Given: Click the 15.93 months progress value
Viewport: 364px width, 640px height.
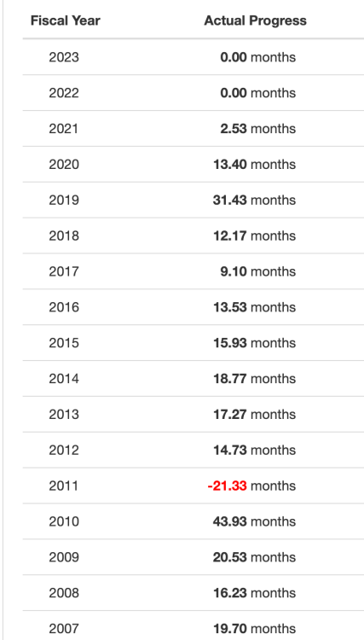Looking at the screenshot, I should click(254, 343).
